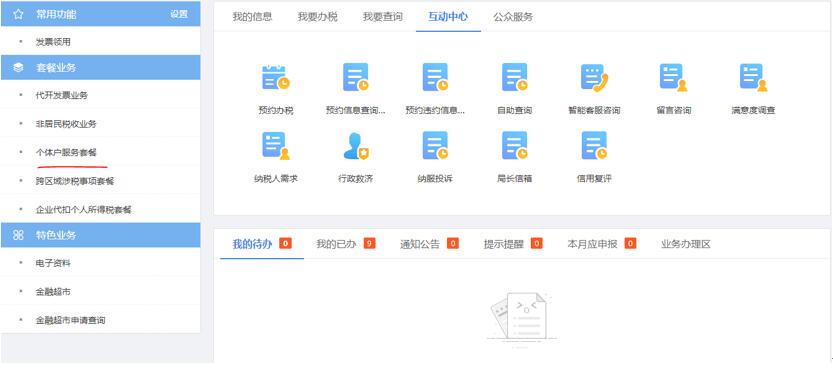Open the 本月应申报 tab
The image size is (833, 374).
coord(592,244)
